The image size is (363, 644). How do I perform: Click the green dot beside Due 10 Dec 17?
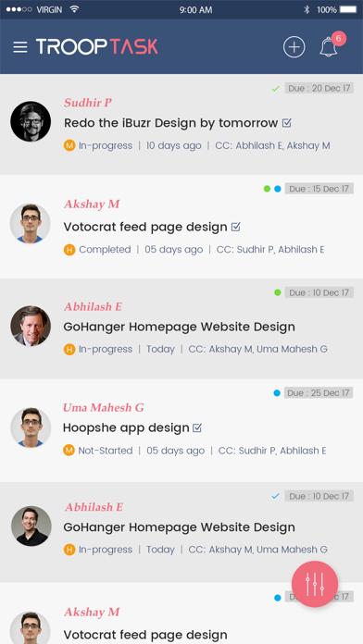278,292
